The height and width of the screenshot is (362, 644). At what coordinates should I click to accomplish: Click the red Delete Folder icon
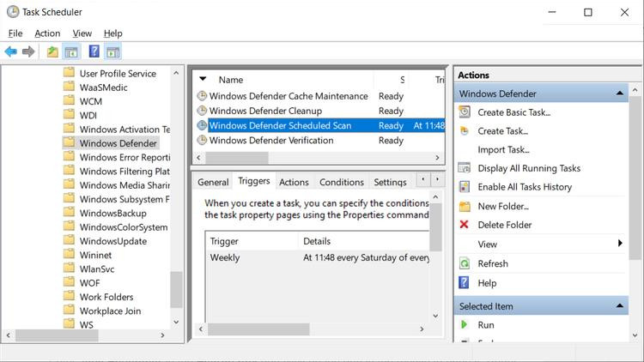(465, 225)
